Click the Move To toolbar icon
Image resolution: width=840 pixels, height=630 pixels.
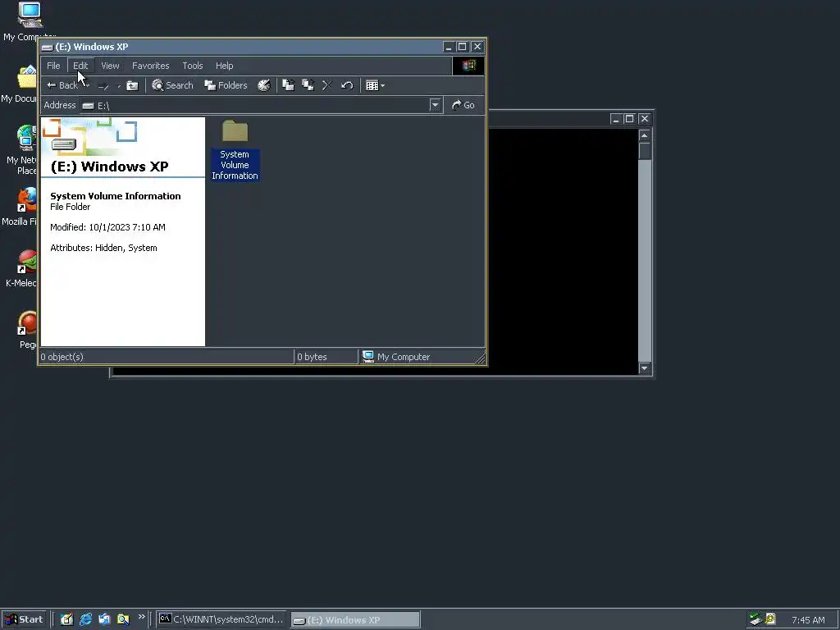click(x=288, y=85)
